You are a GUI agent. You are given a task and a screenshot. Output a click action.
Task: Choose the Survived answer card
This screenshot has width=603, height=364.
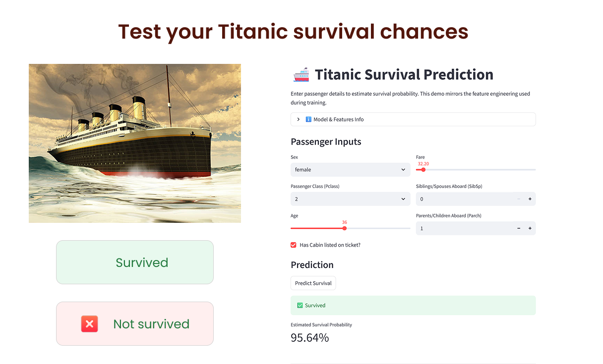135,262
